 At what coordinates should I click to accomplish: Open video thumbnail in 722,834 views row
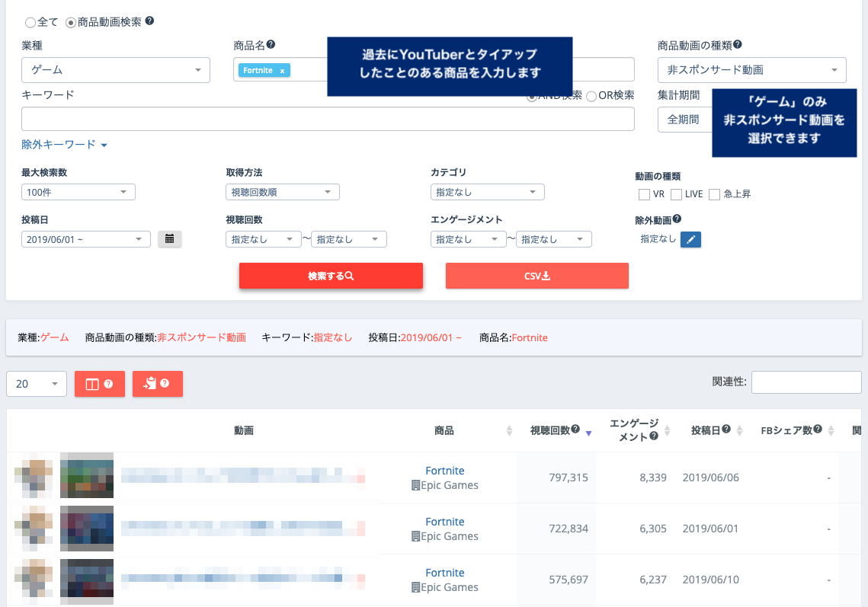87,529
